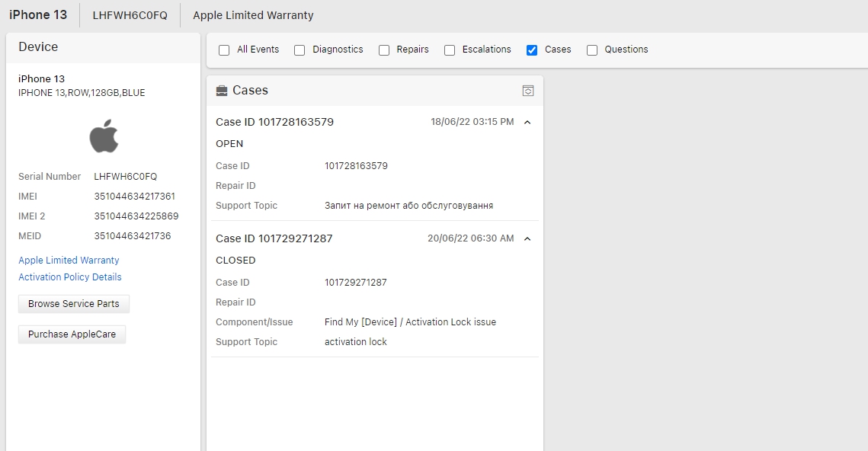Click the 'iPhone 13' device name under Device heading
Image resolution: width=868 pixels, height=451 pixels.
point(41,78)
